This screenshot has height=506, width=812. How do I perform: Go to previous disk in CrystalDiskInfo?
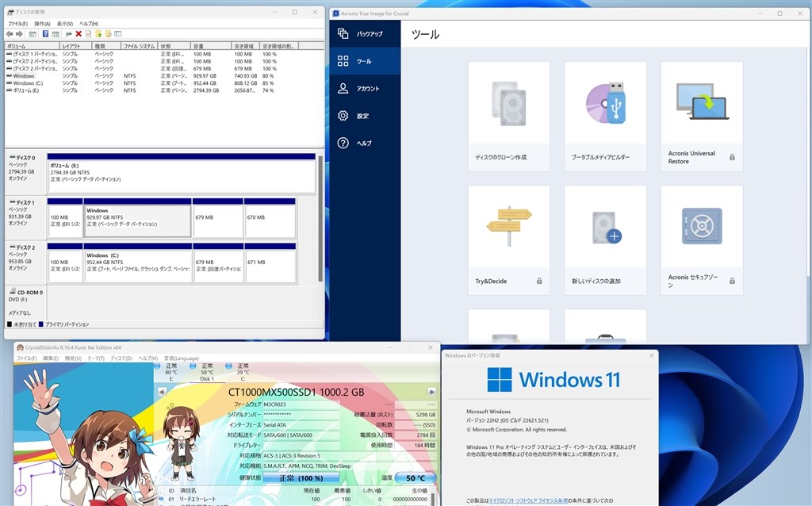(162, 392)
